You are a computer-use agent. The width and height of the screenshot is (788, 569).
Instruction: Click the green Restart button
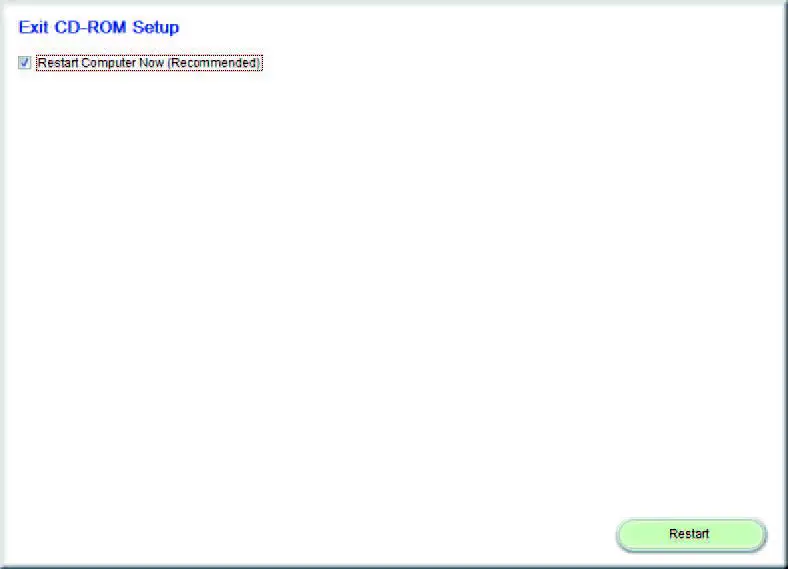[x=691, y=534]
